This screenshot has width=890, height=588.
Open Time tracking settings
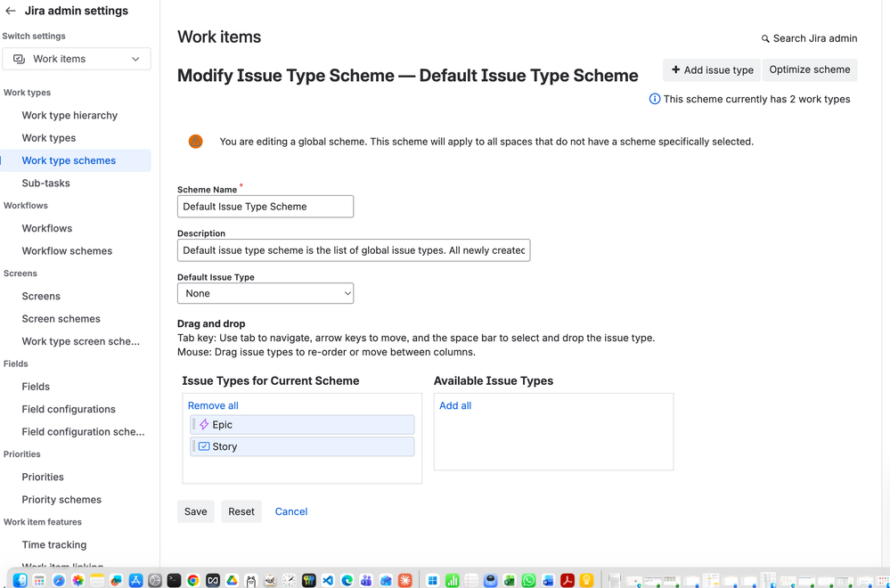tap(54, 545)
